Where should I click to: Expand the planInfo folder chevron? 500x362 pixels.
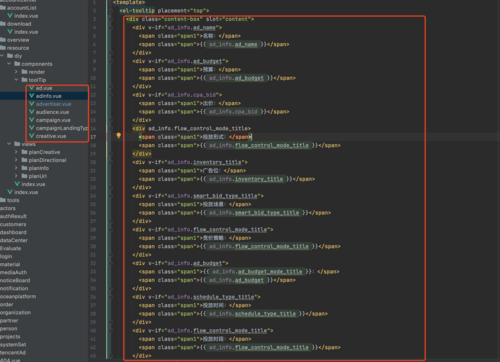click(16, 168)
